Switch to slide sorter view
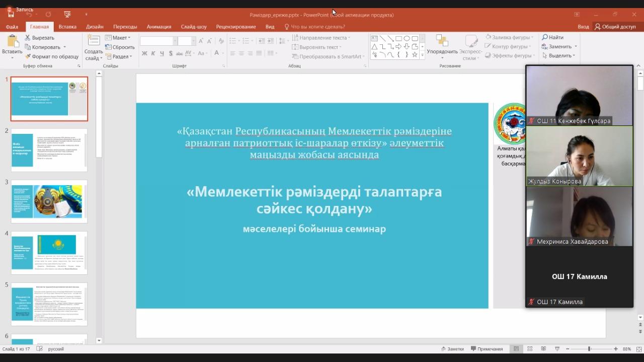 click(530, 349)
